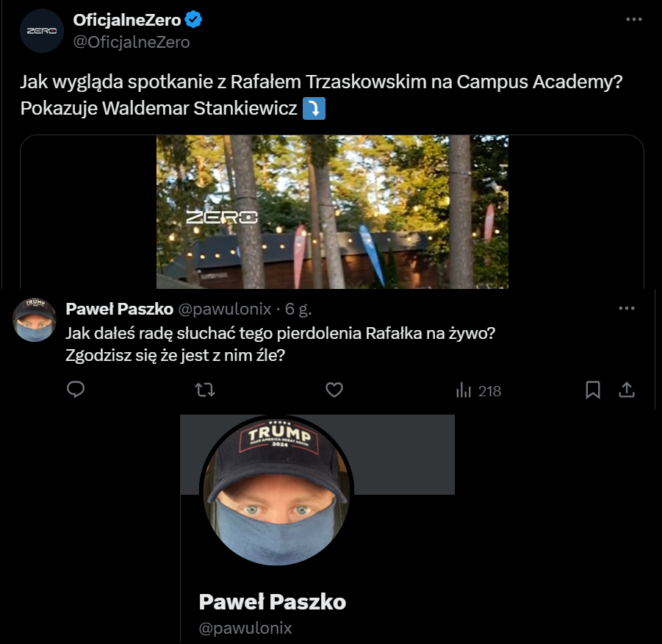
Task: Click the 6 g. timestamp
Action: click(298, 309)
